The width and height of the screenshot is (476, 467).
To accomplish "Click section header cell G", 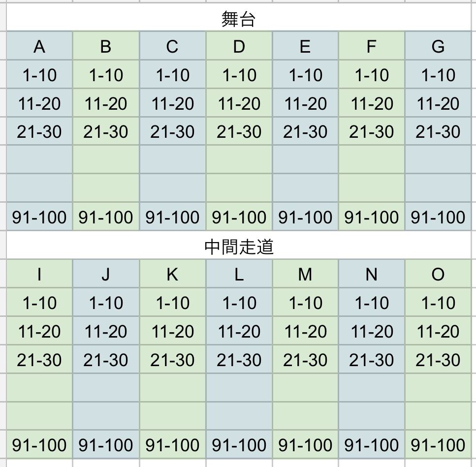I will [438, 45].
